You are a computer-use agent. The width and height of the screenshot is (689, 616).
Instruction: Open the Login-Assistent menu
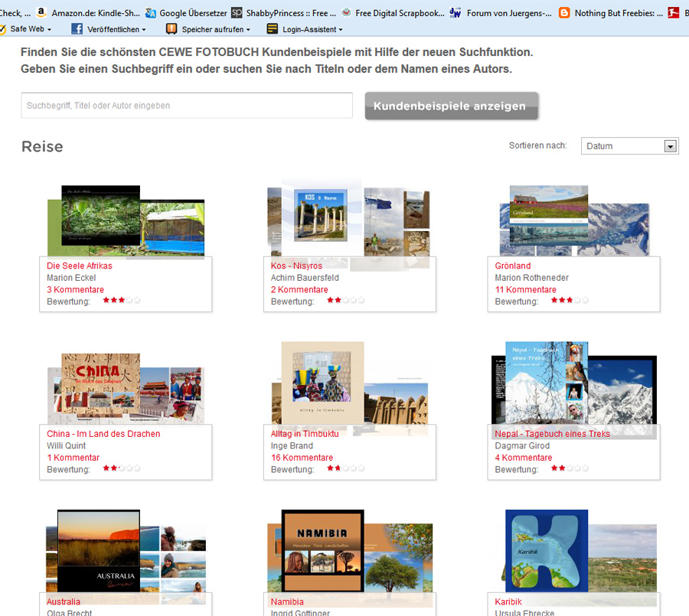tap(305, 29)
